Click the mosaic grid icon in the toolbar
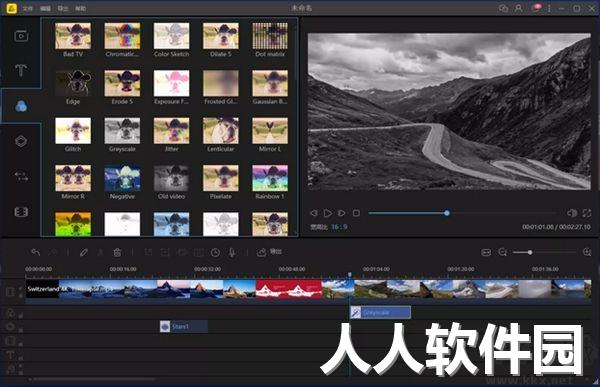This screenshot has height=387, width=600. click(199, 252)
